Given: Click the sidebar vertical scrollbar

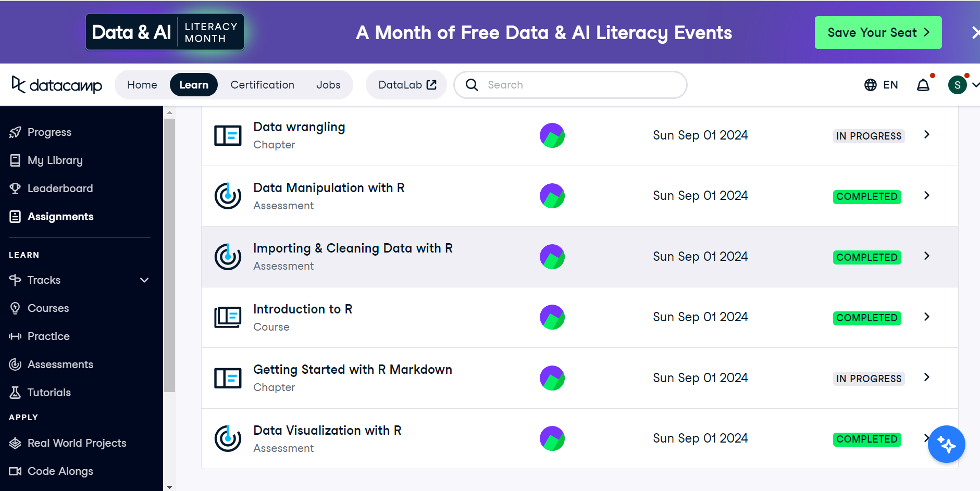Looking at the screenshot, I should coord(169,255).
